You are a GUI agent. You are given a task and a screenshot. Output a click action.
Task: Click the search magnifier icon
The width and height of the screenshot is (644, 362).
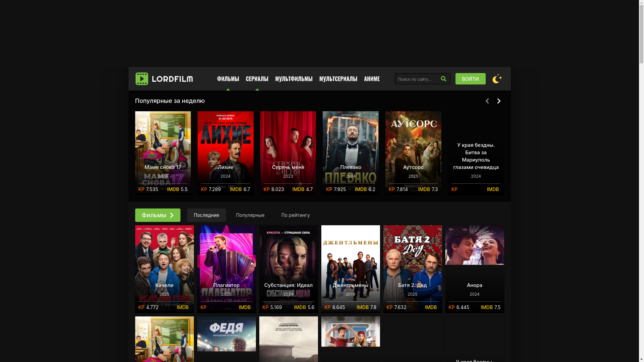443,79
